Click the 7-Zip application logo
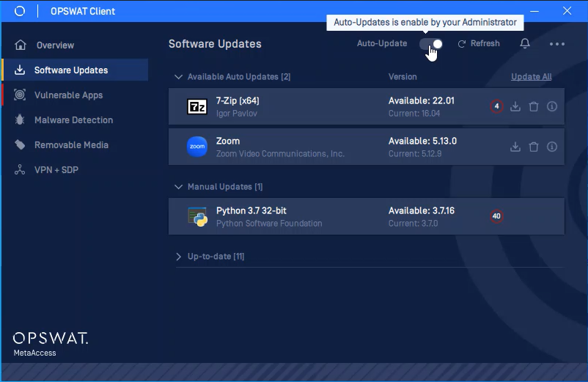 pyautogui.click(x=197, y=107)
